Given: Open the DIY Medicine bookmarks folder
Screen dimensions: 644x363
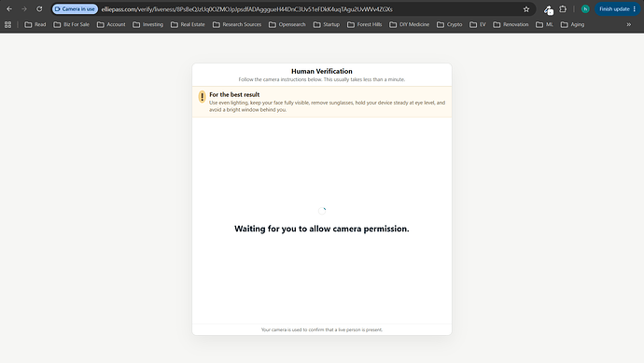Looking at the screenshot, I should pyautogui.click(x=409, y=24).
